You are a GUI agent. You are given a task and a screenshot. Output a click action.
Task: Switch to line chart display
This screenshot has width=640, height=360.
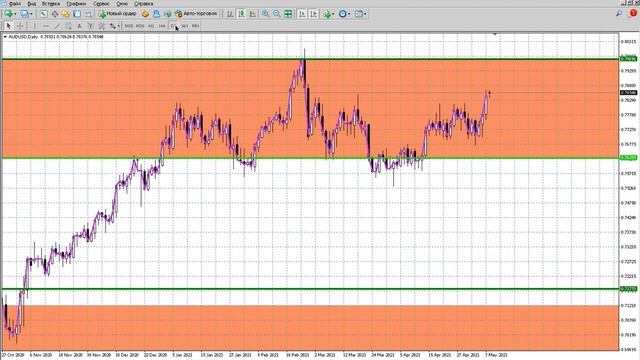(x=253, y=14)
